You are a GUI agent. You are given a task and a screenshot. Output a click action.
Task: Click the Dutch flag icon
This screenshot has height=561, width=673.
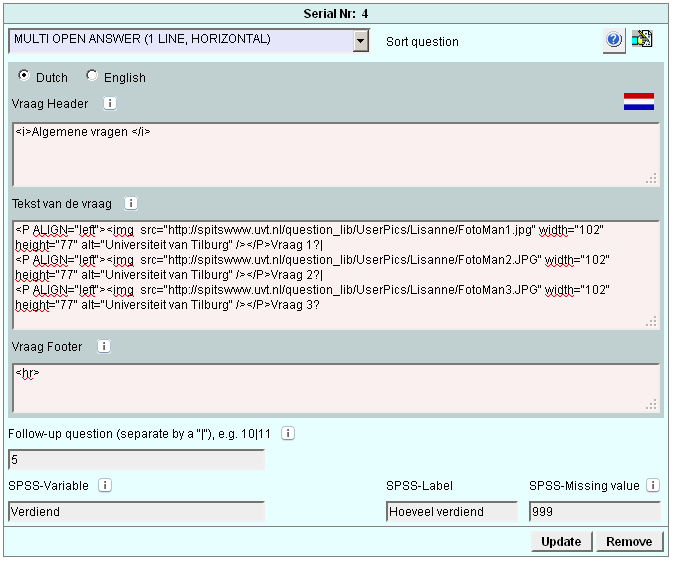coord(638,102)
